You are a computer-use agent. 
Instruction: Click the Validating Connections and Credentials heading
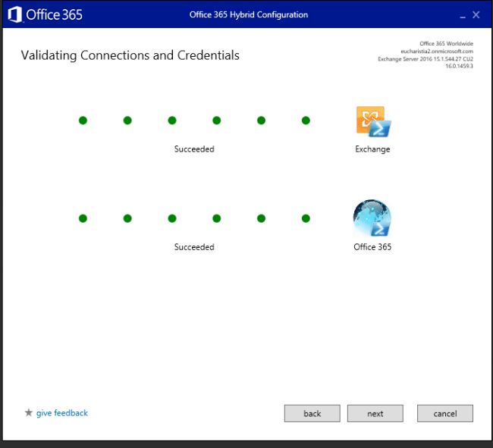click(x=130, y=55)
